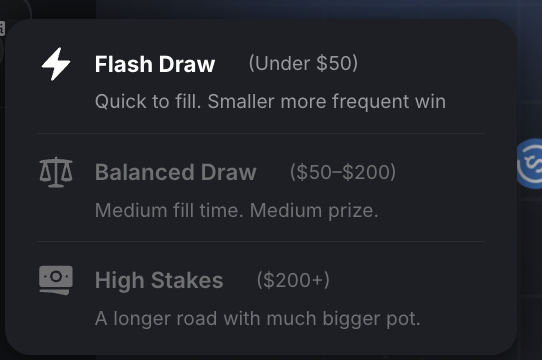Select the Balanced Draw menu entry
Image resolution: width=542 pixels, height=360 pixels.
click(261, 187)
